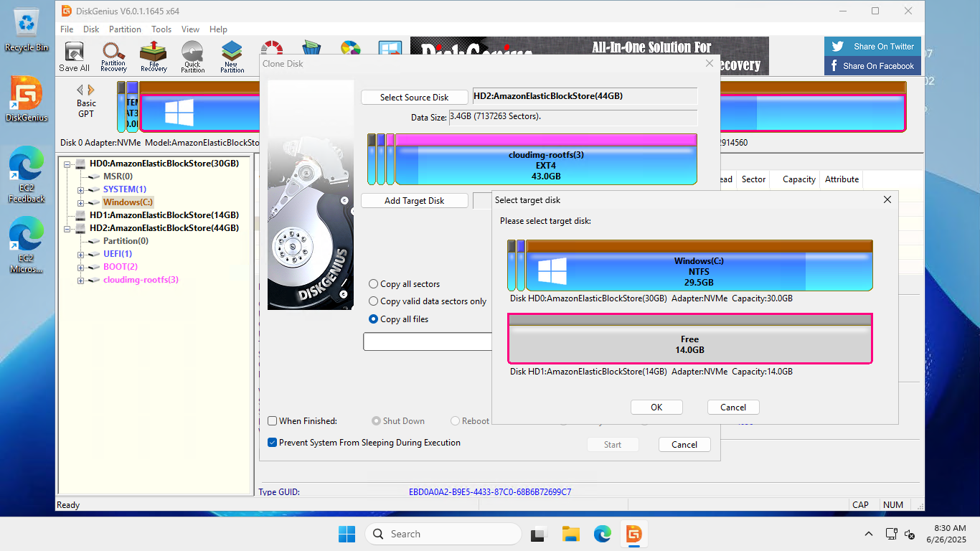This screenshot has width=980, height=551.
Task: Click the HD0 disk icon in tree
Action: pos(79,164)
